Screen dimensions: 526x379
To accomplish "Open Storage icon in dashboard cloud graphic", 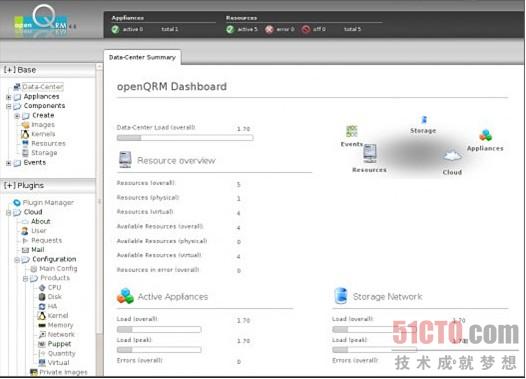I will [x=424, y=120].
